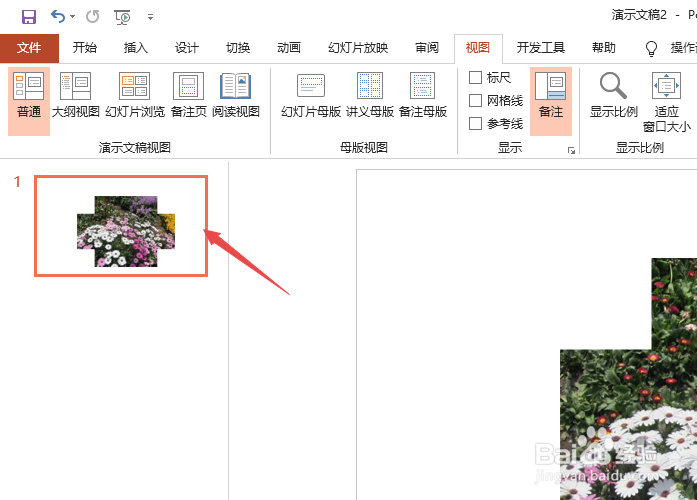Select slide 1 thumbnail in panel
697x500 pixels.
pyautogui.click(x=121, y=226)
